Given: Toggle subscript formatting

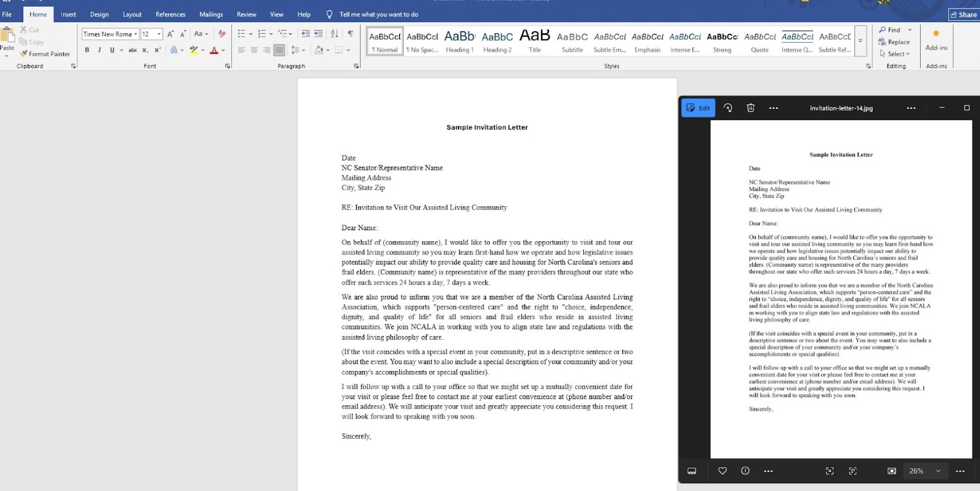Looking at the screenshot, I should point(145,50).
